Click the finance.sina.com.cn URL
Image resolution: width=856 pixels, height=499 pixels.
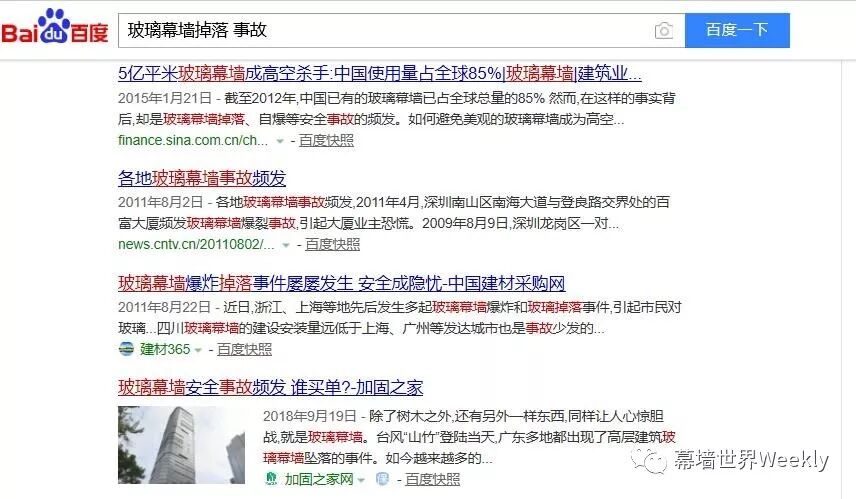193,141
